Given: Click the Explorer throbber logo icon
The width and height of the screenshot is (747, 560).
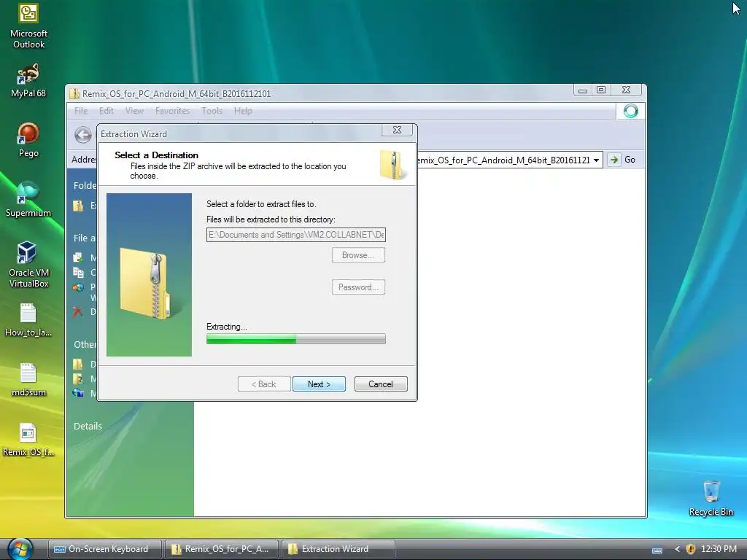Looking at the screenshot, I should (631, 111).
